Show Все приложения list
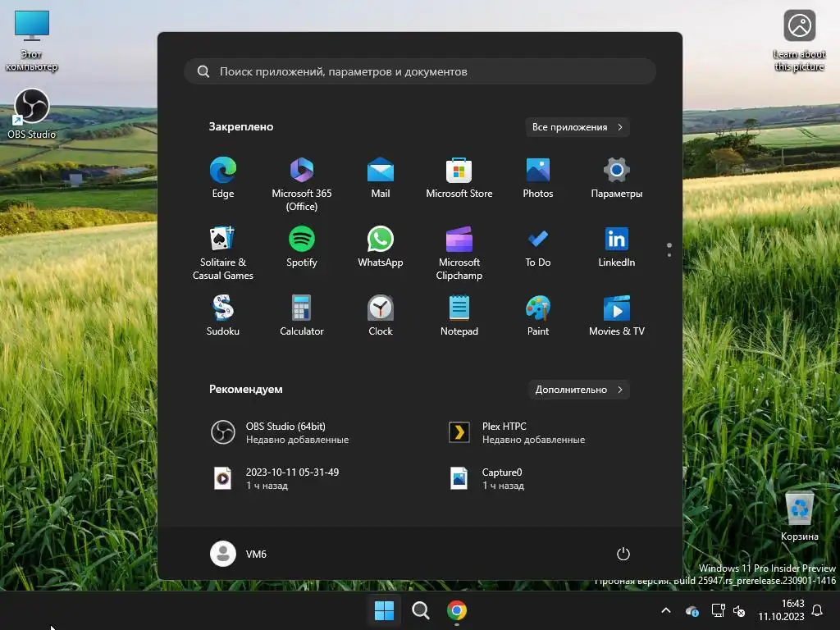Image resolution: width=840 pixels, height=630 pixels. pyautogui.click(x=577, y=127)
